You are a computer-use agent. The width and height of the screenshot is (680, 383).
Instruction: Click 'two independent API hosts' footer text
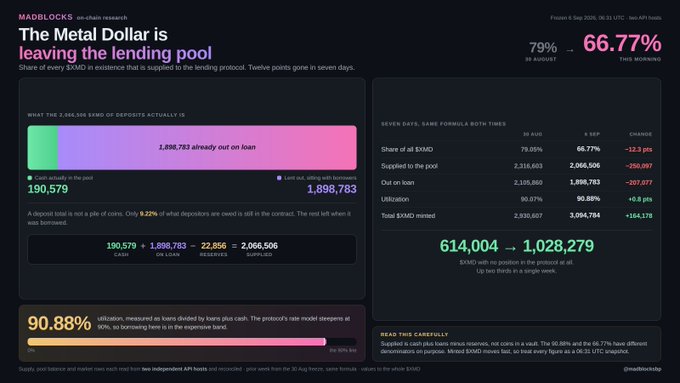pyautogui.click(x=174, y=369)
